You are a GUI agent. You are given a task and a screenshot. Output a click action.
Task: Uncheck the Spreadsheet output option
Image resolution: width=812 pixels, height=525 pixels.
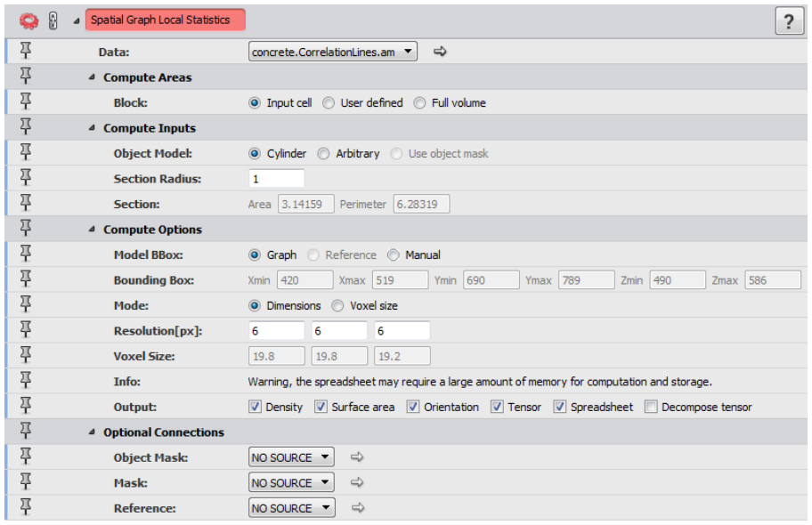pyautogui.click(x=560, y=407)
